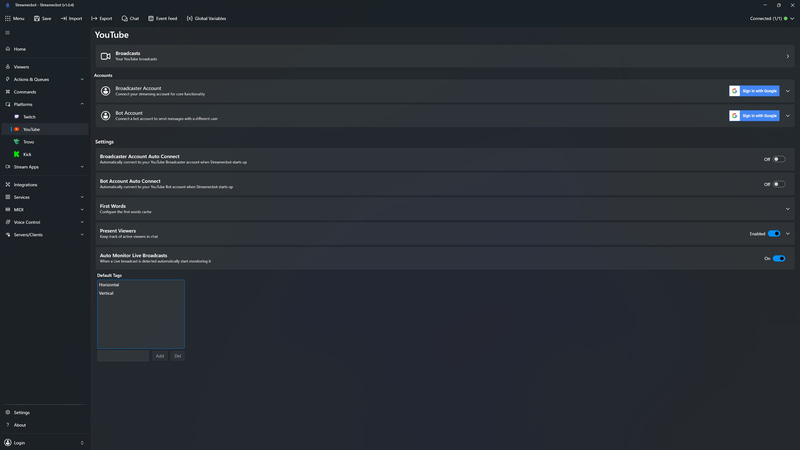Click the Streamer.bot app logo in the title bar
800x450 pixels.
pos(7,5)
